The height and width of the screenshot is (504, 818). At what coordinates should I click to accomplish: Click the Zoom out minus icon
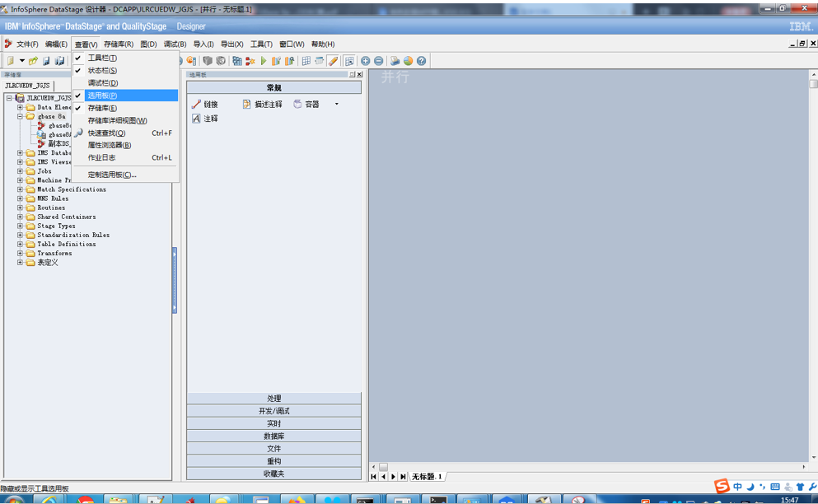tap(379, 61)
